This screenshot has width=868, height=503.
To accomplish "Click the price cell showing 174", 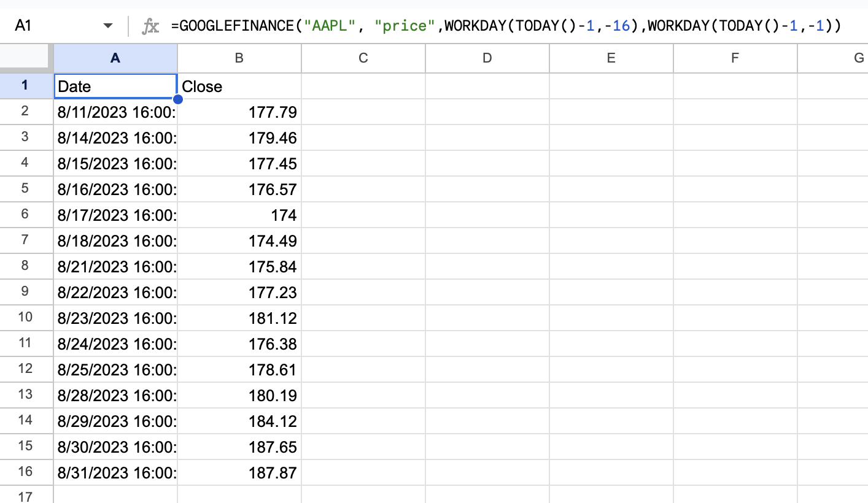I will point(239,215).
